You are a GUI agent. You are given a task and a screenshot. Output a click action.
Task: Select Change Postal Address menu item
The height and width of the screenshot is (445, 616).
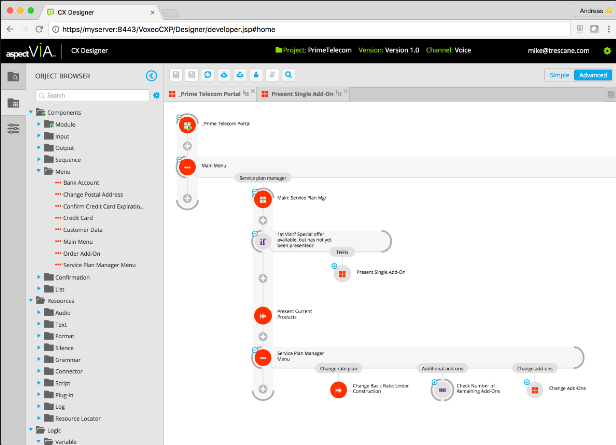(x=94, y=195)
